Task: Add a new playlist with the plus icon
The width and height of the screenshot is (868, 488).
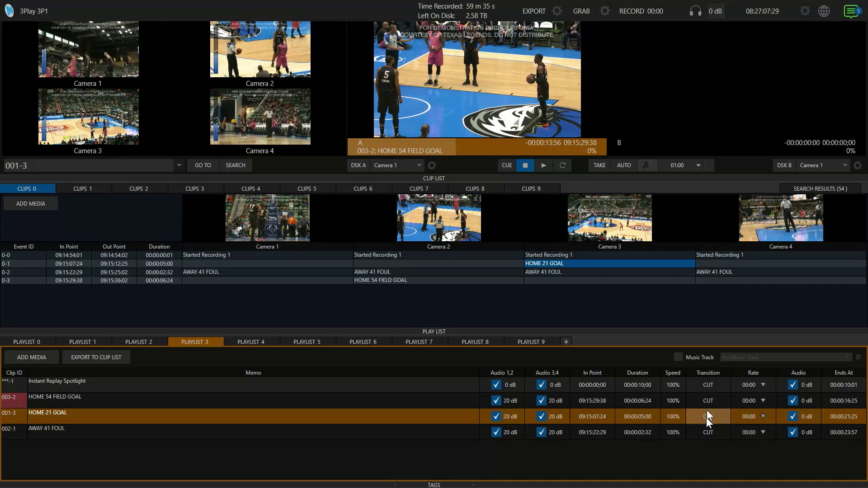Action: tap(566, 342)
